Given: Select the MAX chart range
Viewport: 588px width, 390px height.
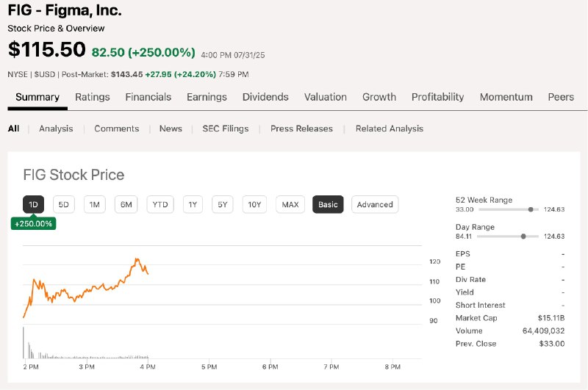Looking at the screenshot, I should click(x=290, y=205).
